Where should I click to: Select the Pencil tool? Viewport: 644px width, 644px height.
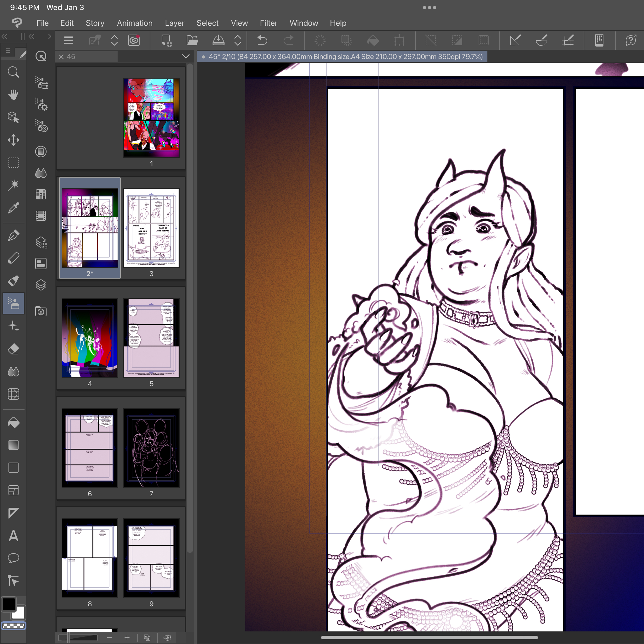(13, 258)
